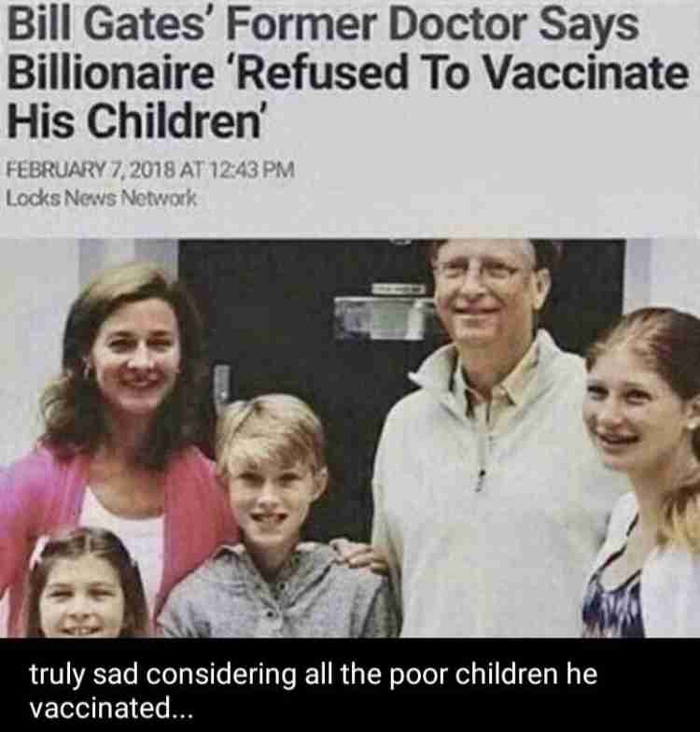Click the girl wearing braces on right
Screen dimensions: 700x732
click(644, 472)
